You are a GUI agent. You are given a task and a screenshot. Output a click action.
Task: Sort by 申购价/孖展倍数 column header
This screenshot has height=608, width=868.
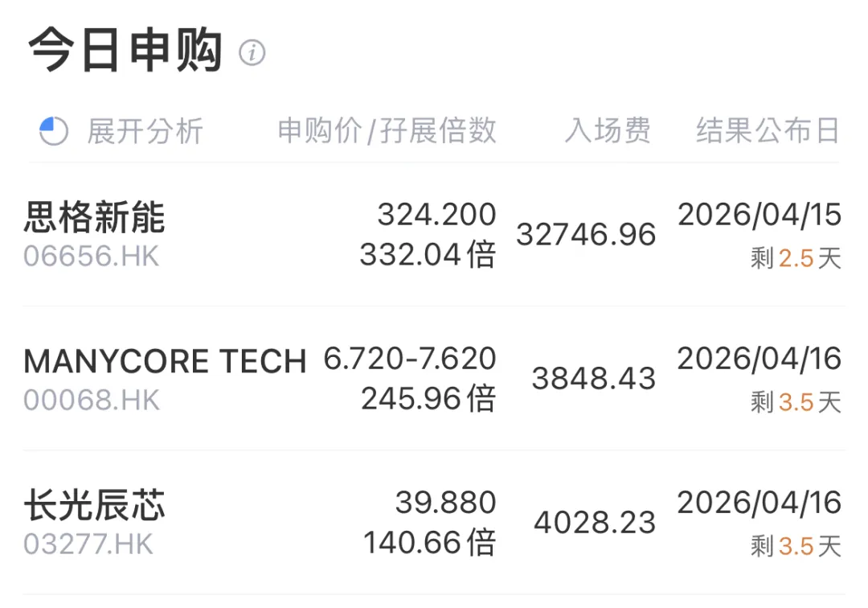387,131
